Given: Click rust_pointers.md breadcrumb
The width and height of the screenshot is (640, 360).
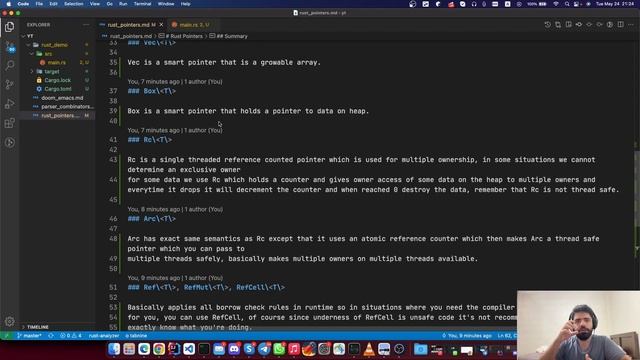Looking at the screenshot, I should [x=131, y=36].
